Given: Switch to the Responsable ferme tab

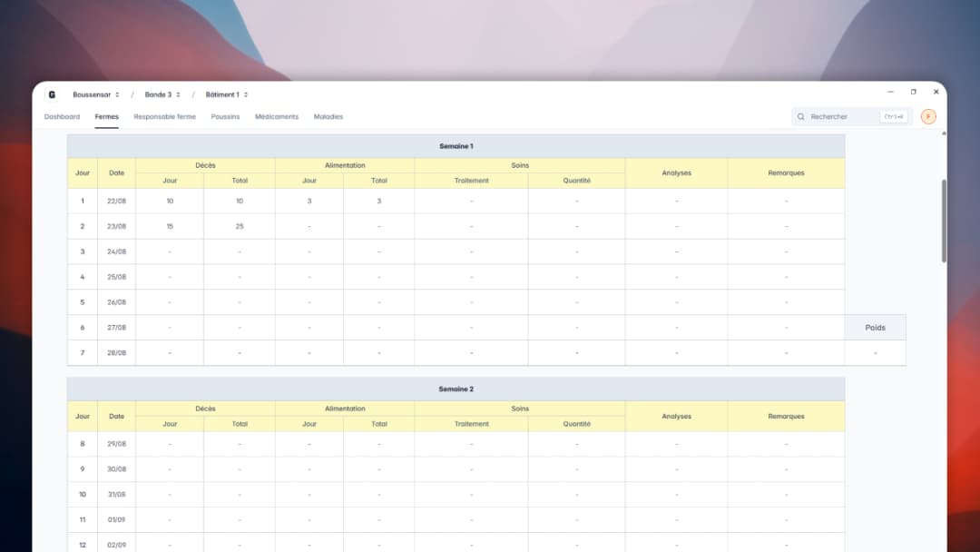Looking at the screenshot, I should tap(164, 116).
